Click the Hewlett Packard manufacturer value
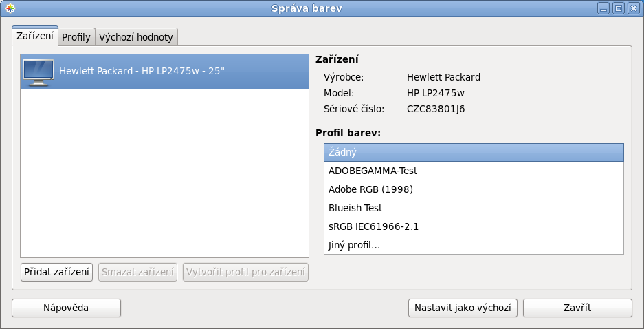Screen dimensions: 644x329 (x=443, y=77)
